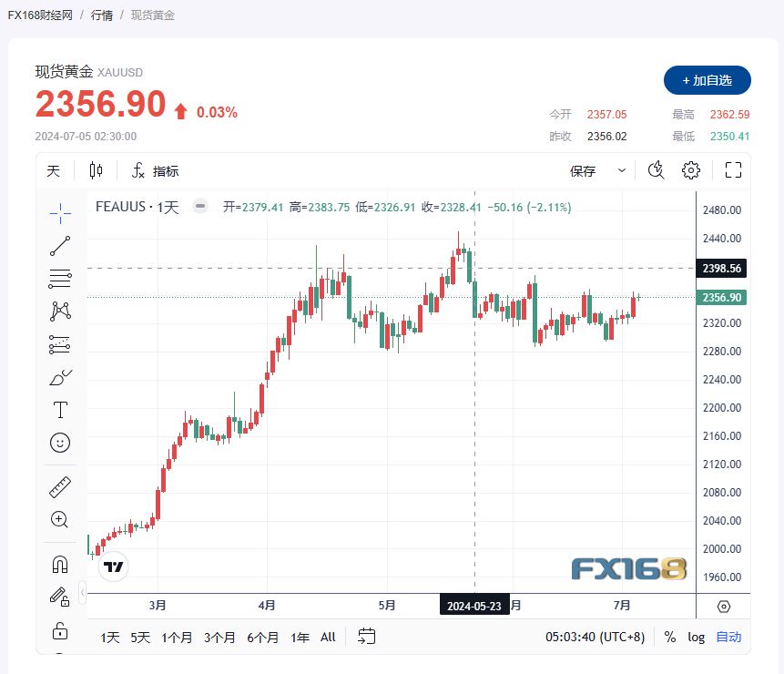This screenshot has width=784, height=674.
Task: Click the 2398.56 price level label
Action: click(720, 268)
